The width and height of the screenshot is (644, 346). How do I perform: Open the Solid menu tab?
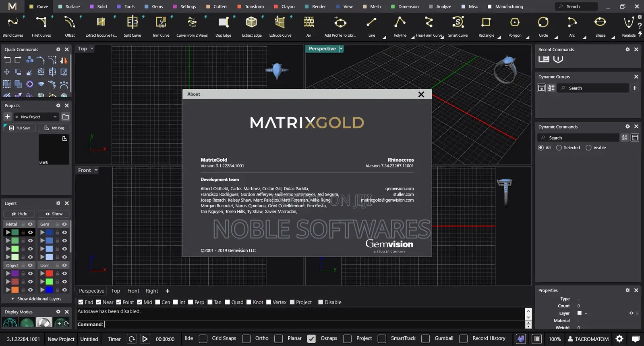click(98, 6)
